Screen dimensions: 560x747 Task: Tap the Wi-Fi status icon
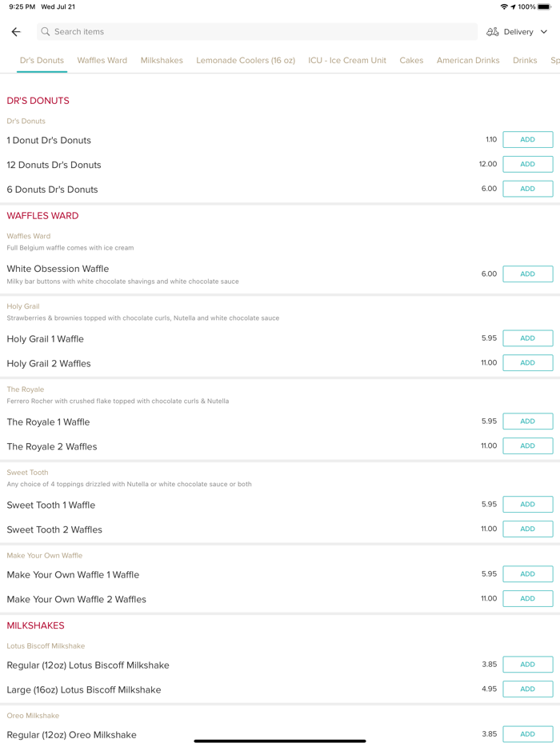point(504,7)
